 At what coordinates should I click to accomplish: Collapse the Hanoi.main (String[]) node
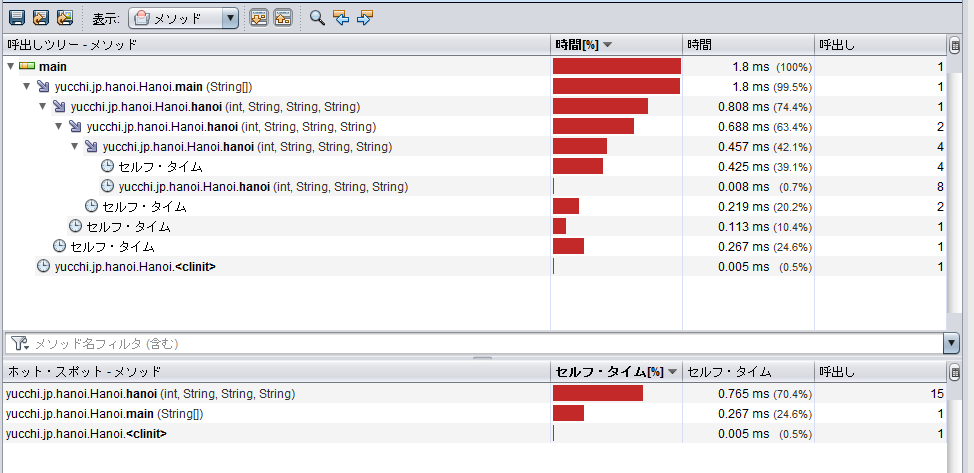point(27,86)
